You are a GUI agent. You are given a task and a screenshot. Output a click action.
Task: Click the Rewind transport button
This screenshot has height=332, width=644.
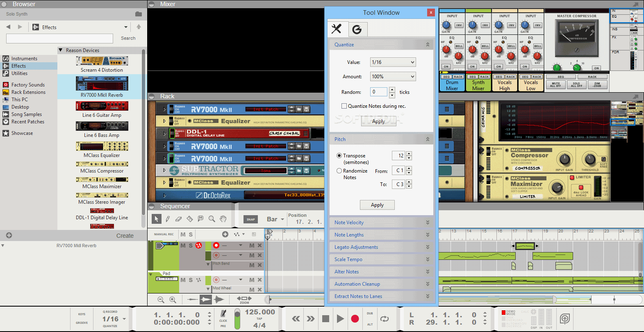pos(296,318)
